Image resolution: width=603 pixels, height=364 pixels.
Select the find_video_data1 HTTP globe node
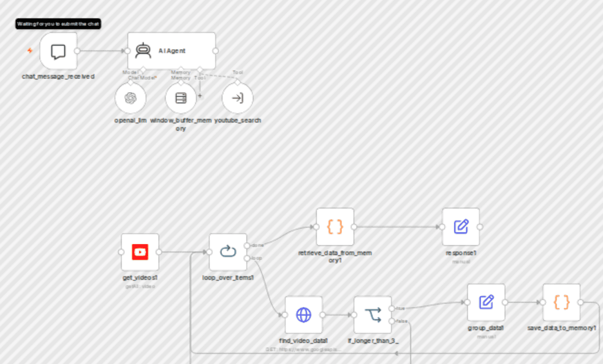point(304,315)
